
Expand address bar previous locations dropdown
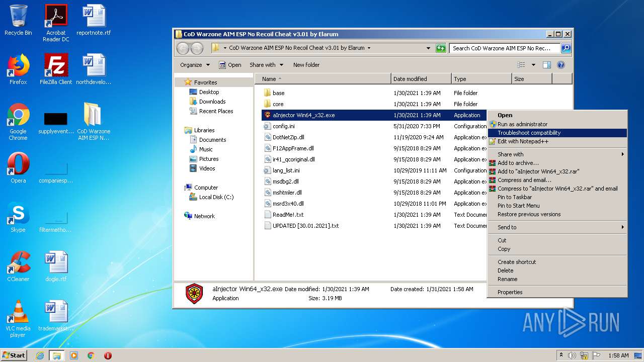[x=428, y=48]
